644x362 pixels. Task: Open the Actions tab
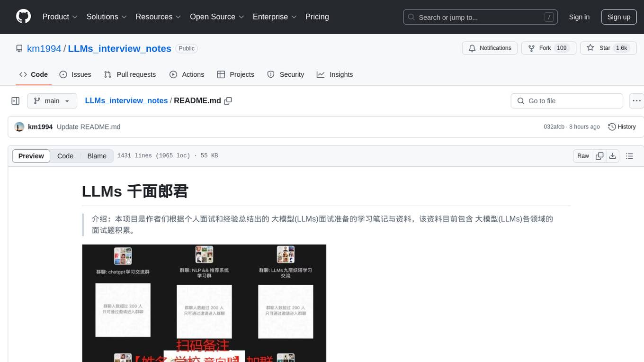click(187, 74)
